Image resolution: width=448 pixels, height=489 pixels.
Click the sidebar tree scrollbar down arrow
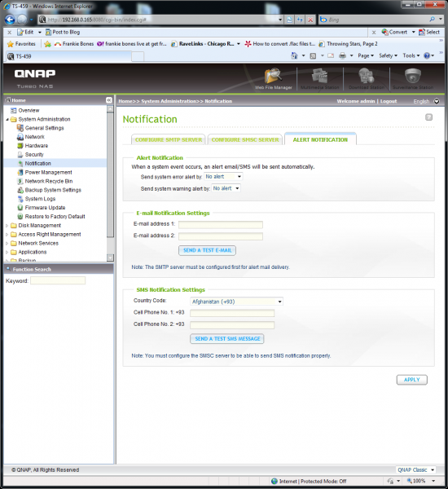point(110,258)
